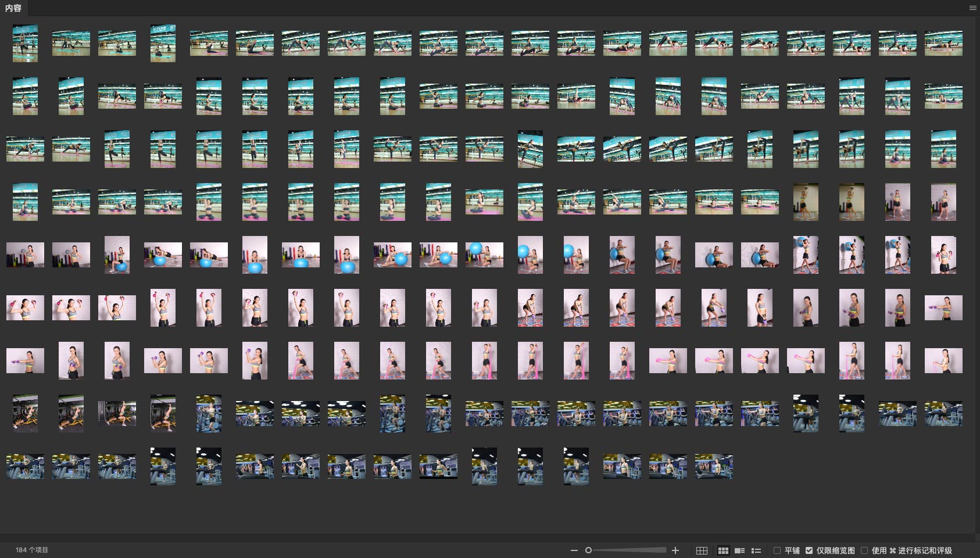Open the content panel options menu
This screenshot has height=558, width=980.
coord(972,8)
